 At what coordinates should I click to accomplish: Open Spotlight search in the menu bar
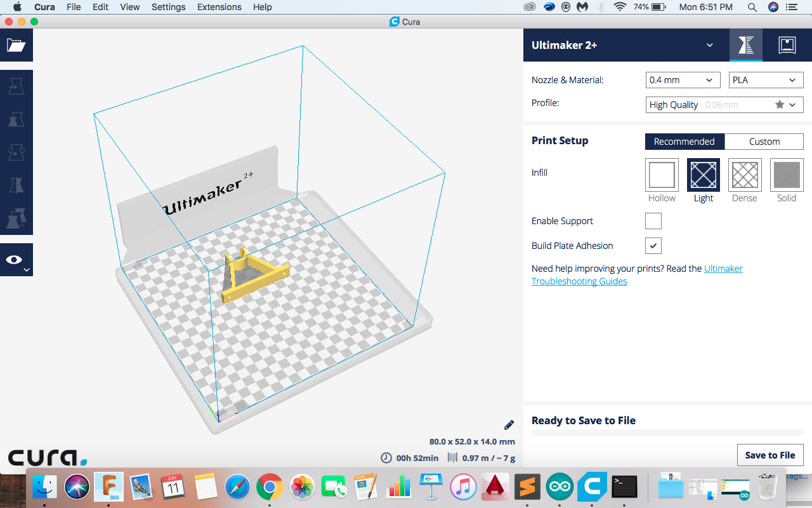(x=752, y=7)
